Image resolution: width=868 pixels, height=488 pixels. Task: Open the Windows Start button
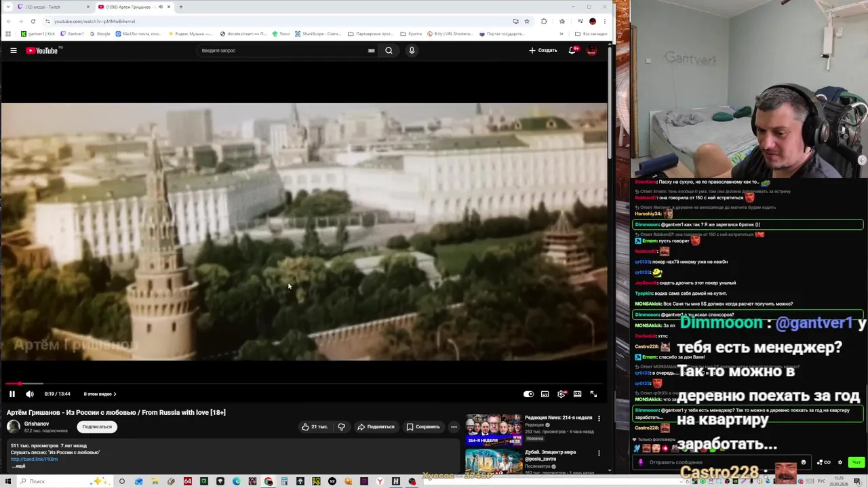[7, 481]
